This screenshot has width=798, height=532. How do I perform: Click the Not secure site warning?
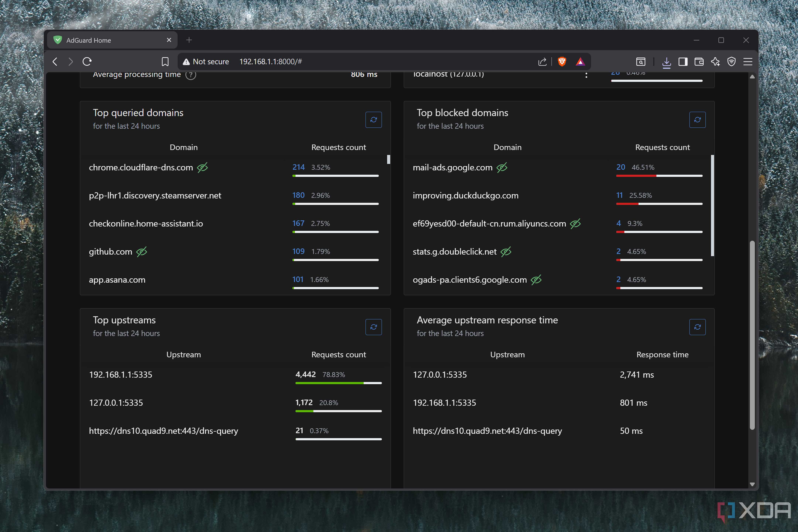click(x=206, y=62)
